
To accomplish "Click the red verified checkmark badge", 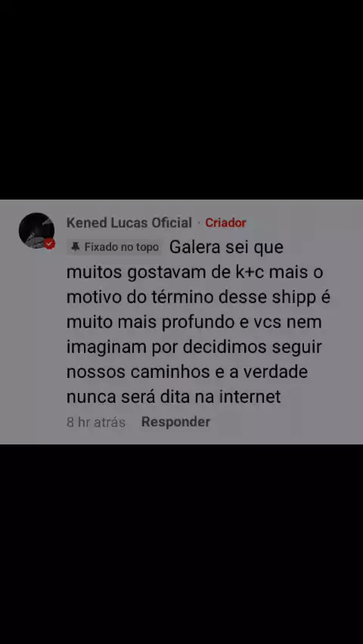I will coord(50,243).
